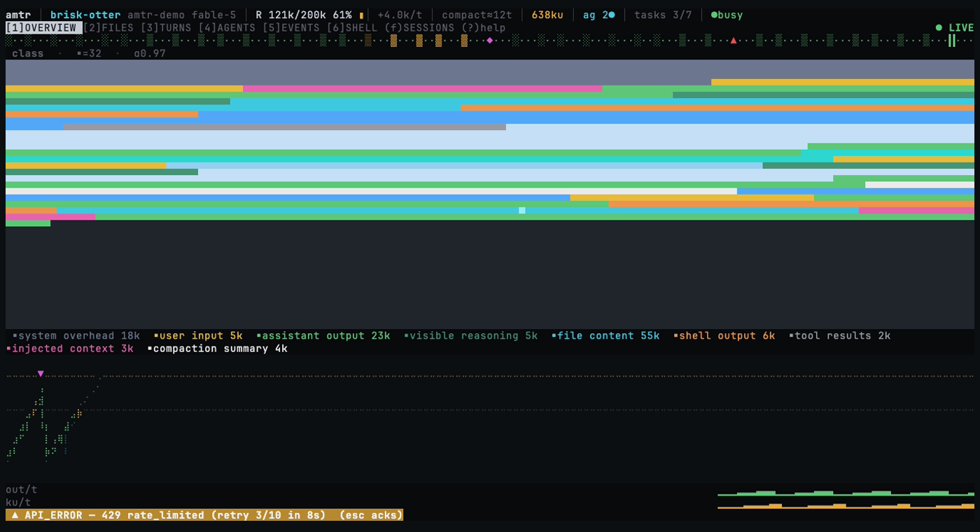Click the fable-5 model label
The height and width of the screenshot is (532, 980).
coord(213,15)
